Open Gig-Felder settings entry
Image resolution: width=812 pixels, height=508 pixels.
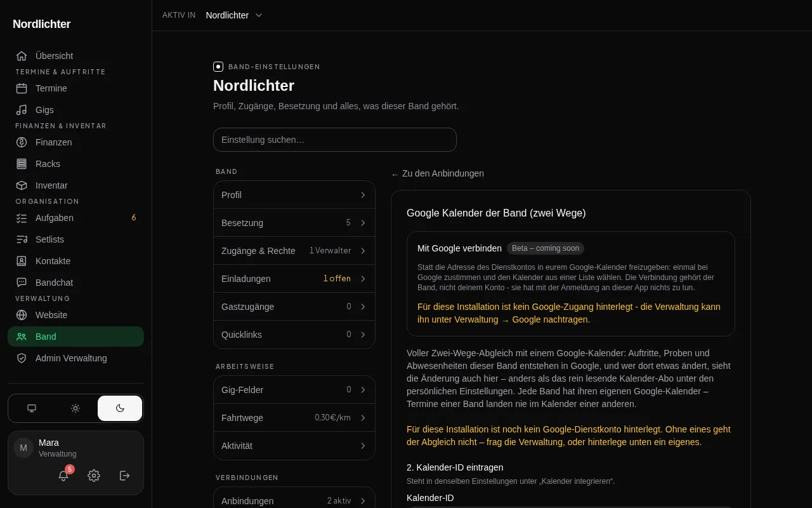point(294,390)
